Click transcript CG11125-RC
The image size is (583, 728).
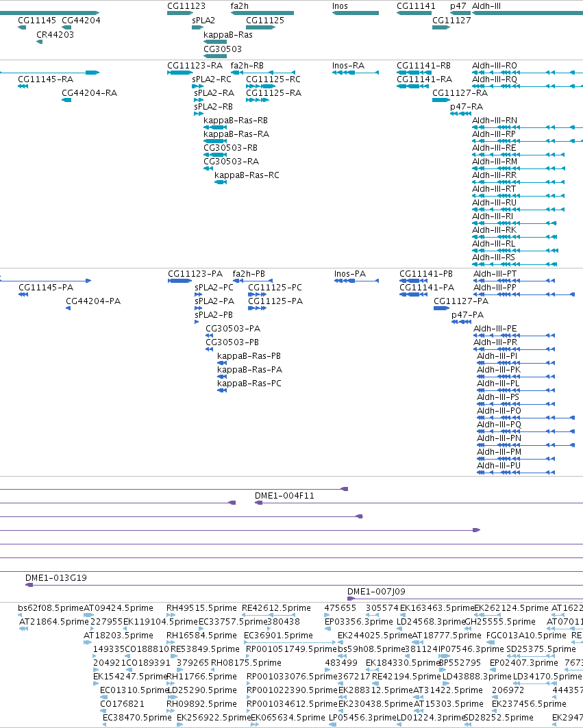pos(273,79)
